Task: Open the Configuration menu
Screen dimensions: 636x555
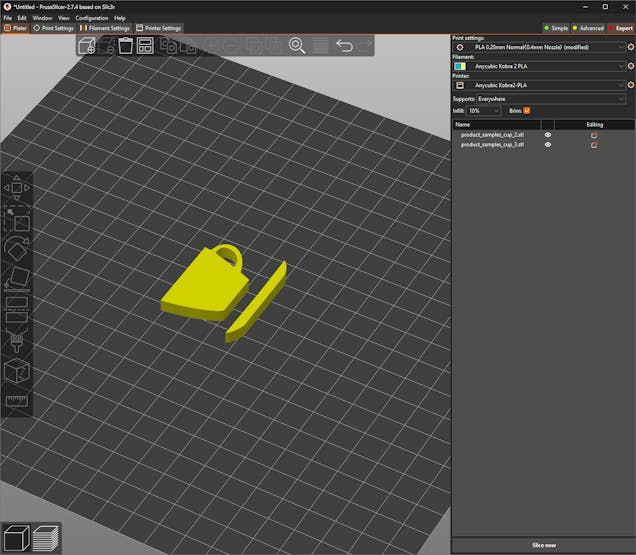Action: (92, 18)
